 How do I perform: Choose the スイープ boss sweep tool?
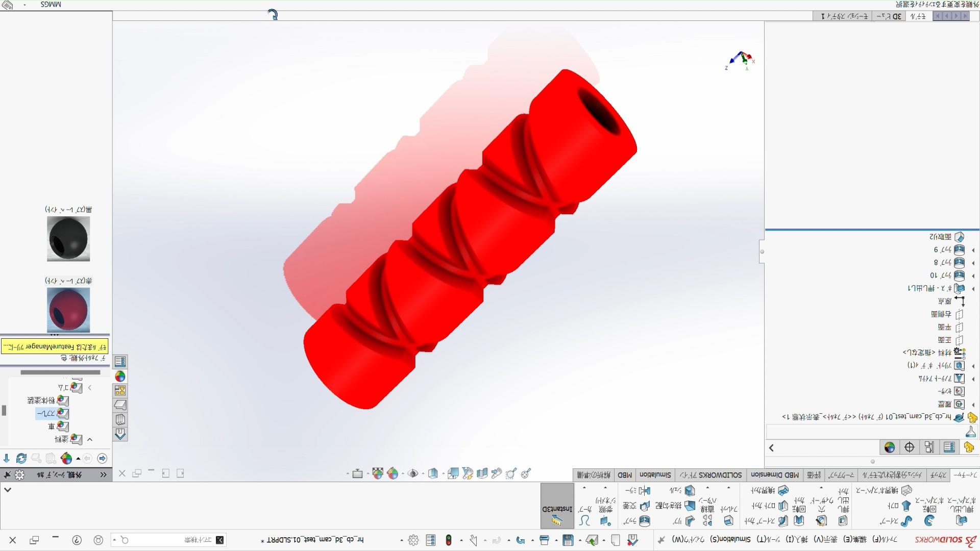pyautogui.click(x=896, y=521)
